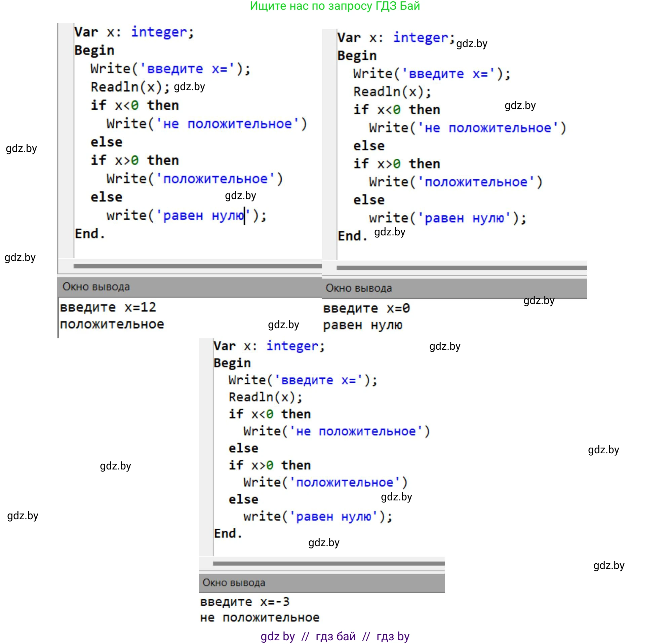Click output line 'не положительное' under x=-3

[260, 617]
